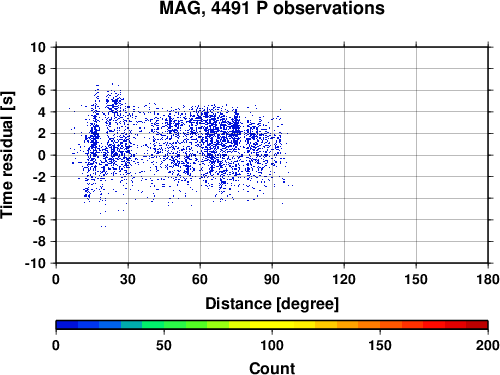This screenshot has height=375, width=500.
Task: Click y-axis tick label '-4'
Action: pos(39,198)
